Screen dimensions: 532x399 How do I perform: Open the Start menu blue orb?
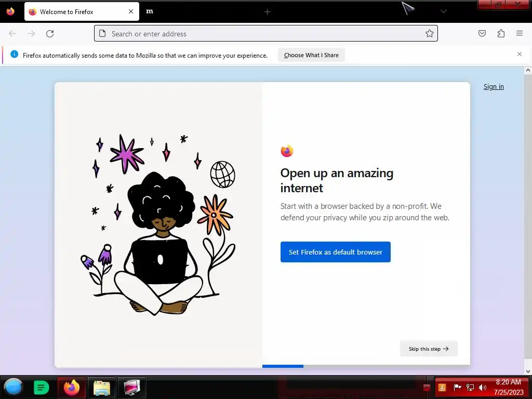pos(14,387)
